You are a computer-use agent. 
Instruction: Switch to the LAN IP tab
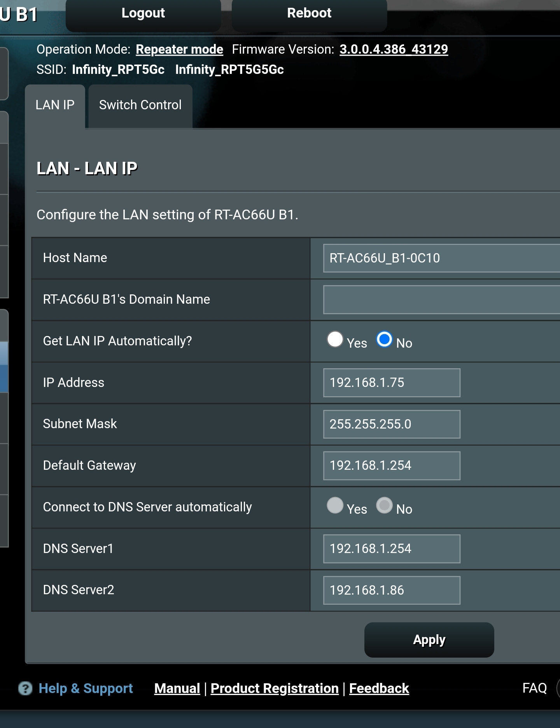coord(55,106)
